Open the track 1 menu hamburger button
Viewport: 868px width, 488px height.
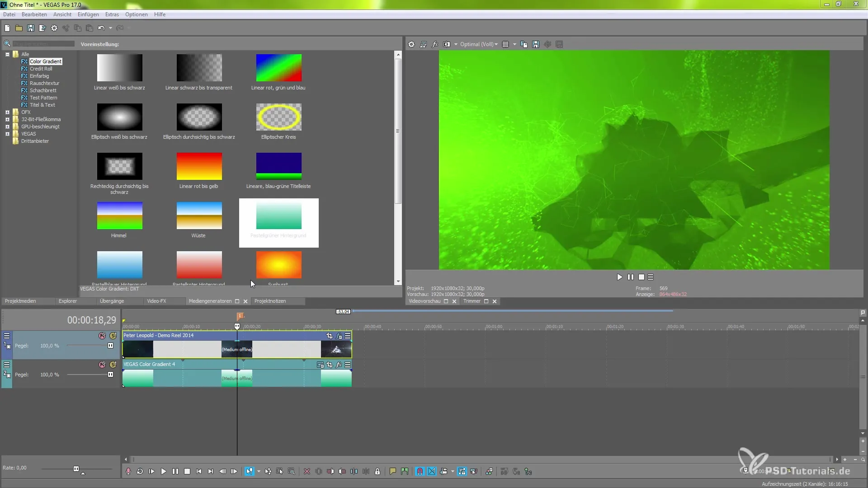(7, 336)
